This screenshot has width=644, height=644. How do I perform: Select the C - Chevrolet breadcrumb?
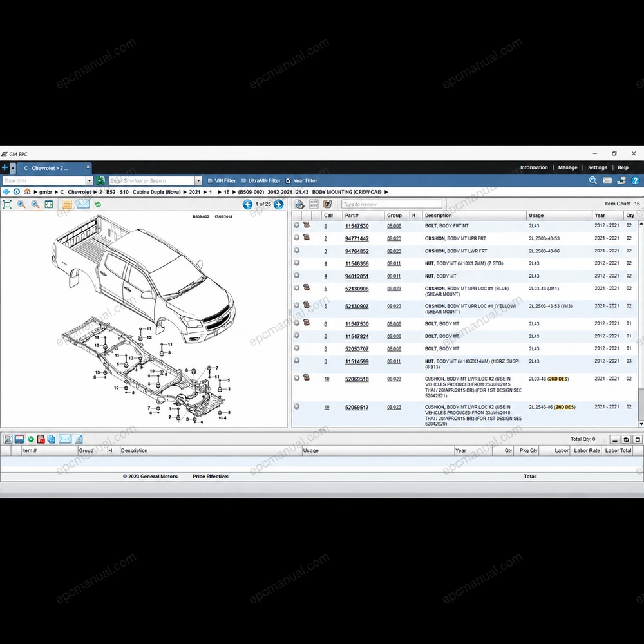click(75, 192)
